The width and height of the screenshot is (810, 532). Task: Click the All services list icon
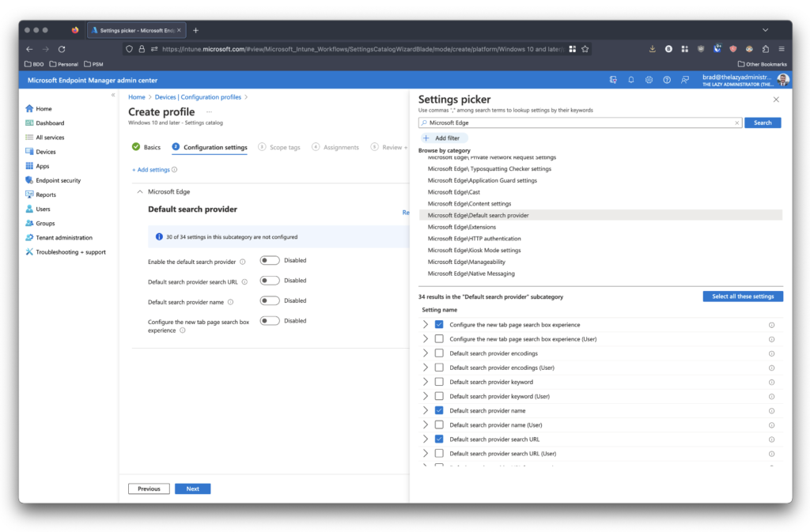(29, 138)
